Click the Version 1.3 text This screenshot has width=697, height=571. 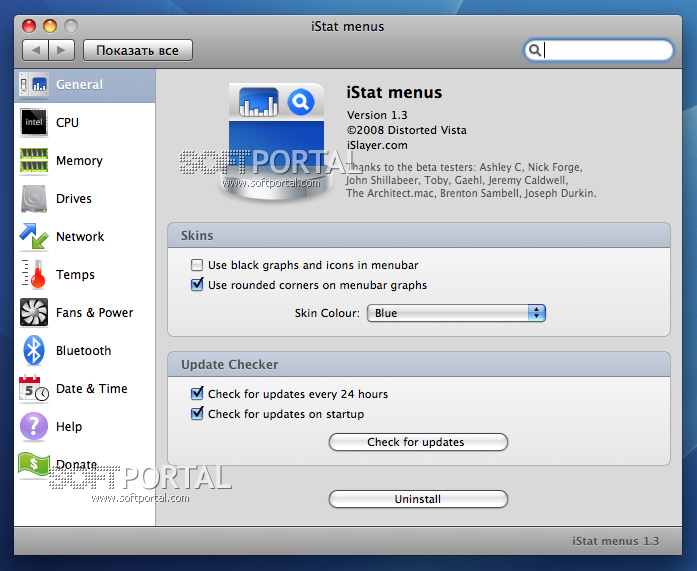click(x=377, y=115)
